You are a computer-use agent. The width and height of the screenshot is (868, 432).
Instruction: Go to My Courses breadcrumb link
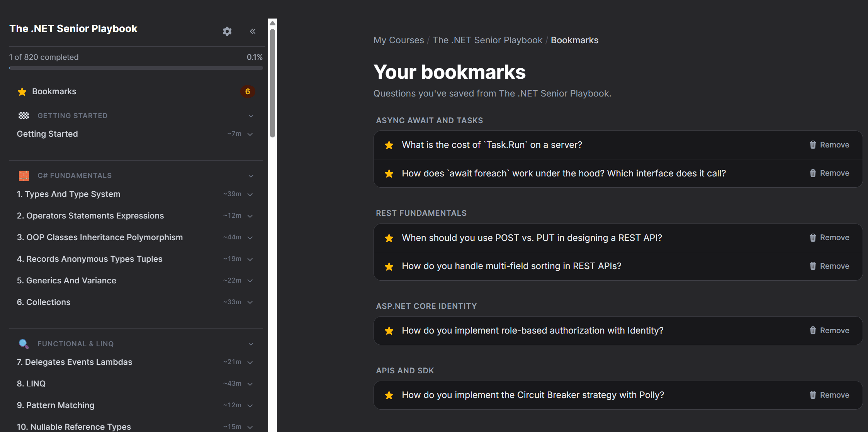(x=399, y=40)
